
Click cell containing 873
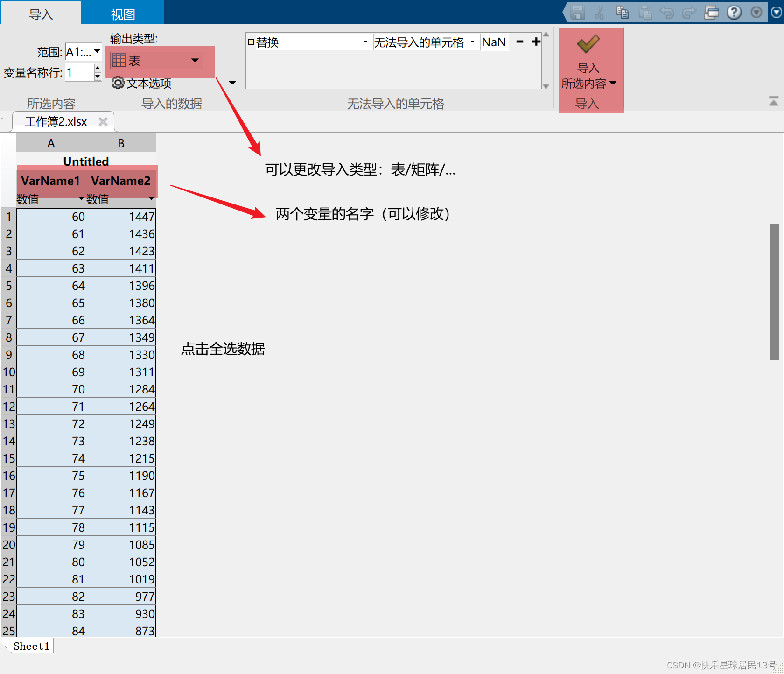[121, 631]
